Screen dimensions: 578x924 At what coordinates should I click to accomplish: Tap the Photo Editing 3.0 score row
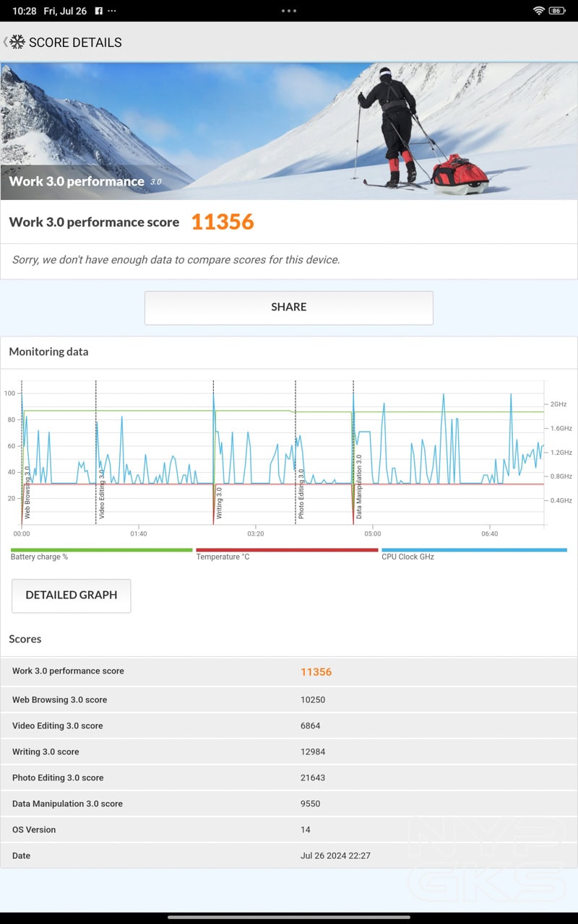coord(289,777)
